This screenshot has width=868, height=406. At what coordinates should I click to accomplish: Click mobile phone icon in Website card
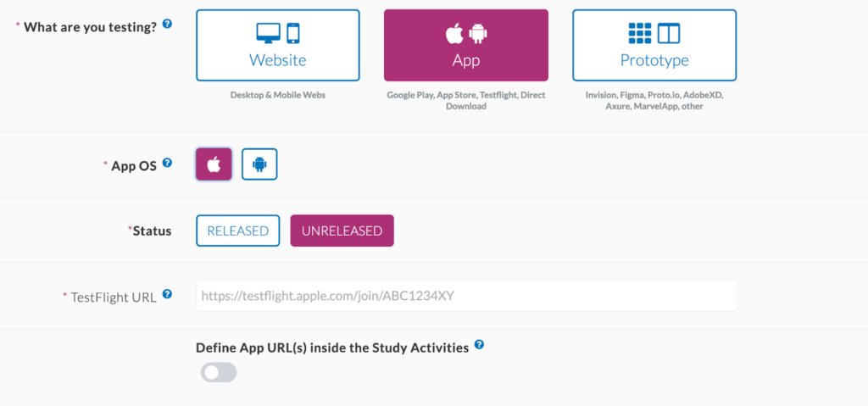(293, 33)
